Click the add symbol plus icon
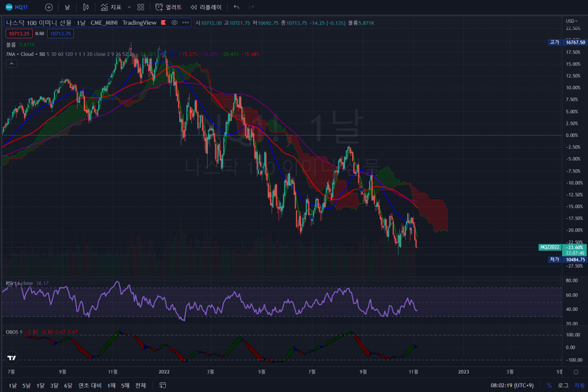 49,7
